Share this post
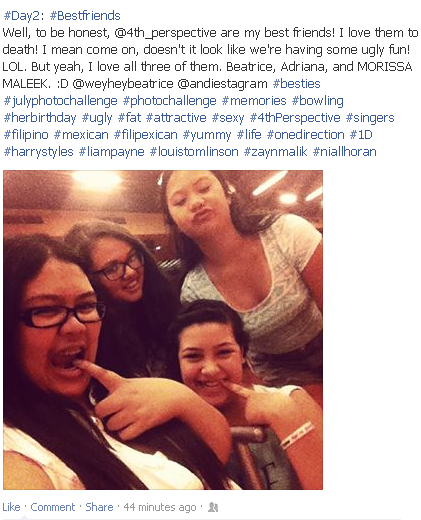The image size is (421, 520). click(x=99, y=507)
